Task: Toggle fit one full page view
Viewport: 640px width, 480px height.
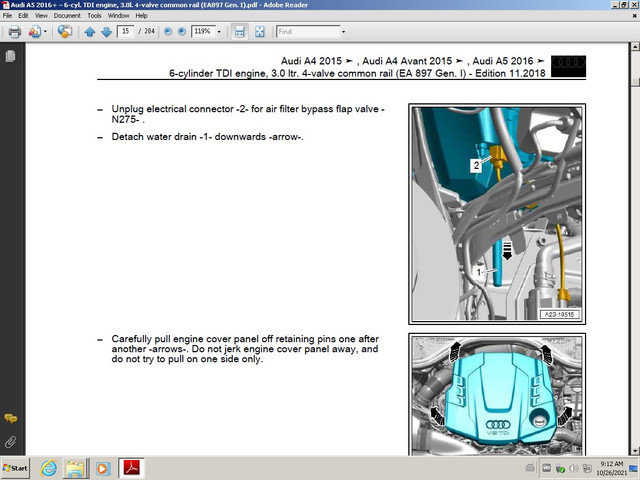Action: click(260, 31)
